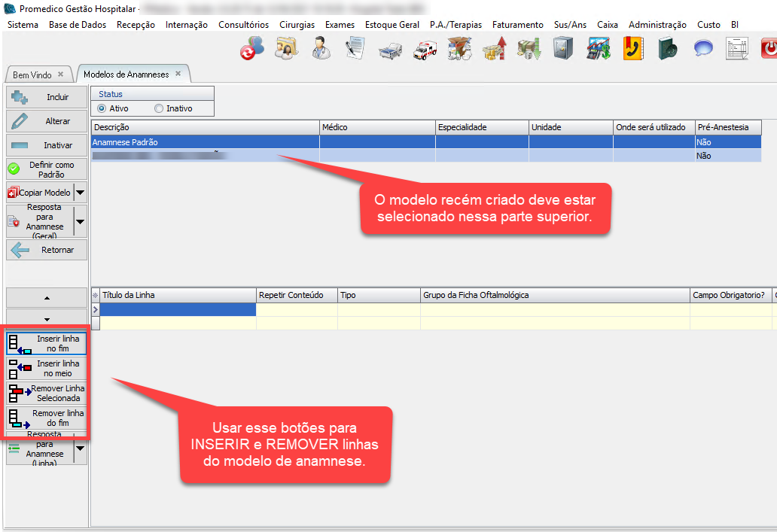Click the ambulance icon in the toolbar
The width and height of the screenshot is (777, 532).
[x=425, y=50]
